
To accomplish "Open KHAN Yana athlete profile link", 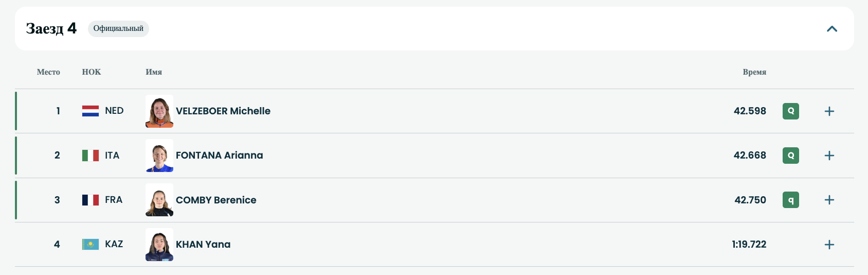I will tap(203, 245).
